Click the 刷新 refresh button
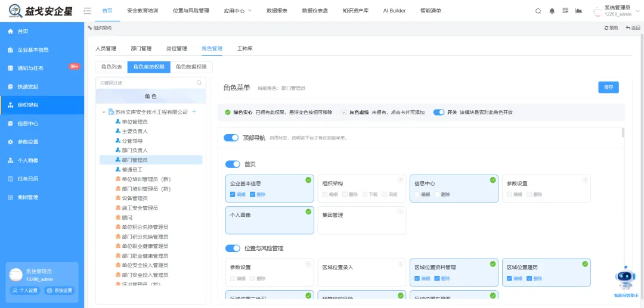Screen dimensions: 644x308 (611, 28)
